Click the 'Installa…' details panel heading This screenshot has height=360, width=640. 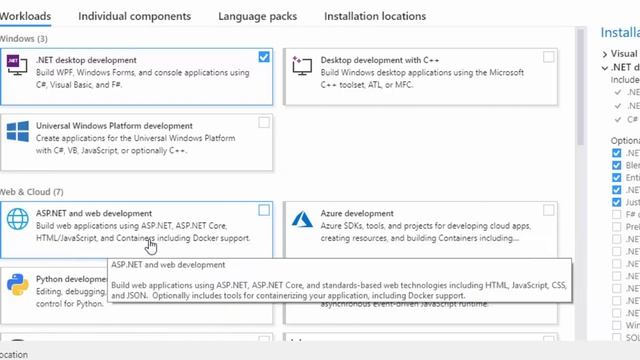click(620, 32)
